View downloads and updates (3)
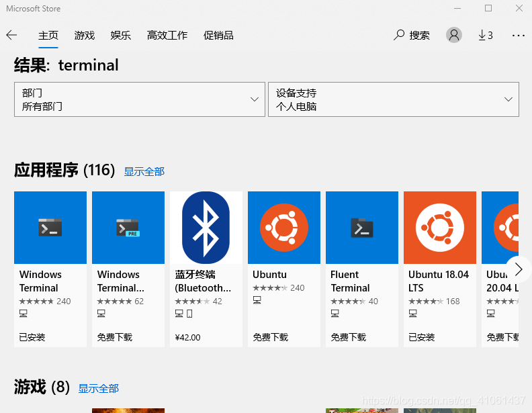Viewport: 532px width, 413px height. tap(486, 35)
